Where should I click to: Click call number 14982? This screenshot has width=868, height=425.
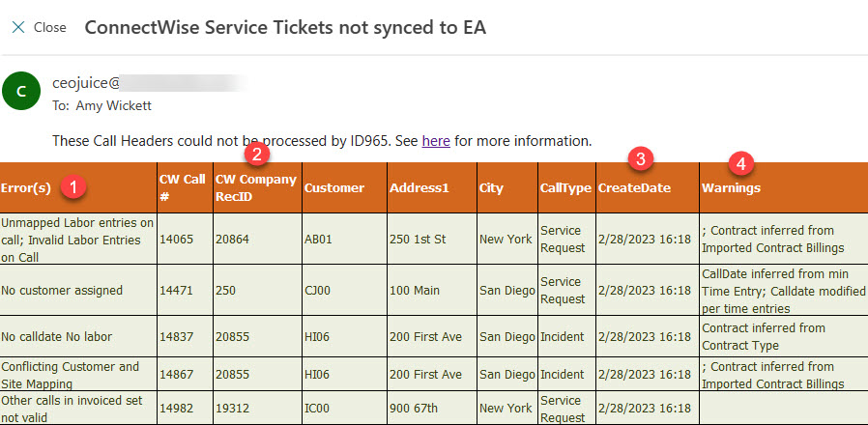point(176,409)
